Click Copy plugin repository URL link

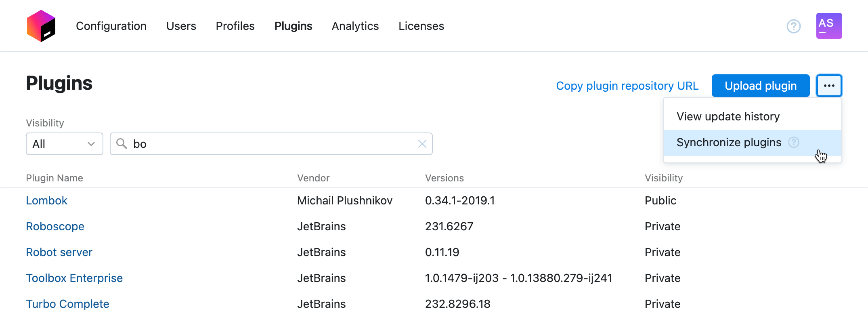pos(627,86)
